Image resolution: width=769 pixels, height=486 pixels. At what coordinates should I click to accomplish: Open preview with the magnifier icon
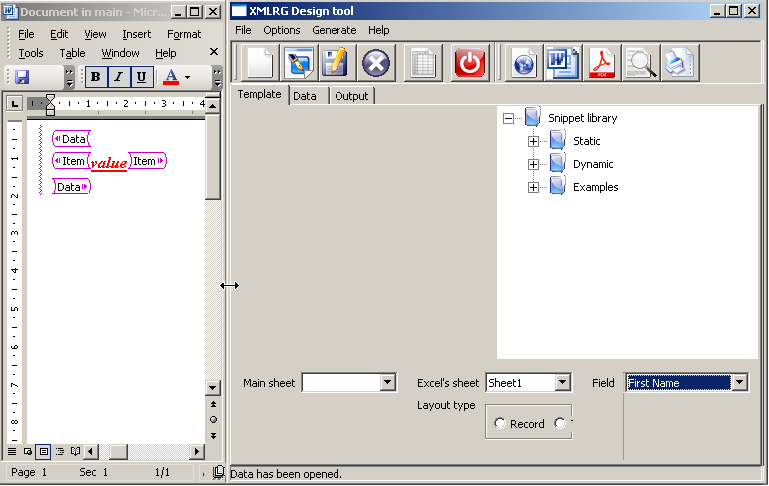point(641,63)
